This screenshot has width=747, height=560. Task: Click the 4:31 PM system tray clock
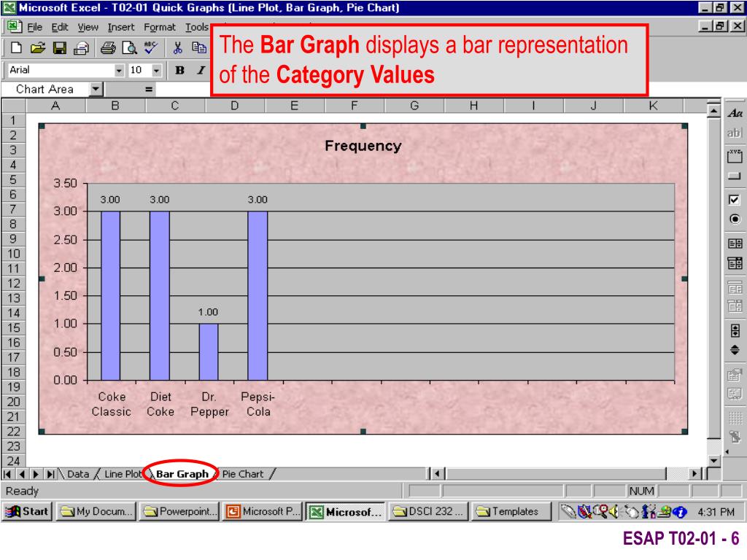tap(716, 512)
